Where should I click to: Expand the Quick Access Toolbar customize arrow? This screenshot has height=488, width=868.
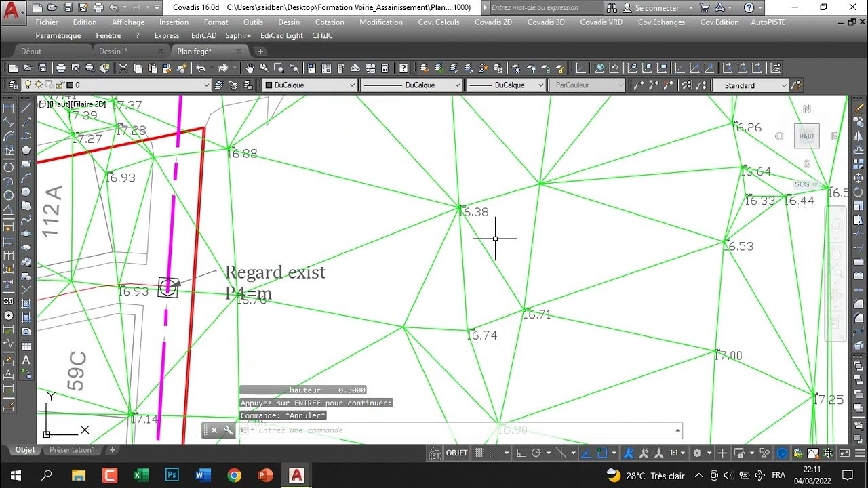[157, 8]
